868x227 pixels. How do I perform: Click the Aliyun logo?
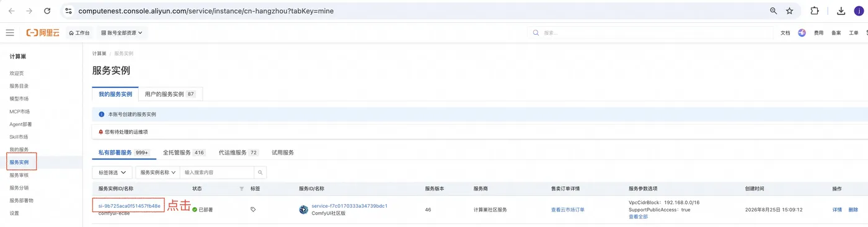(x=43, y=32)
